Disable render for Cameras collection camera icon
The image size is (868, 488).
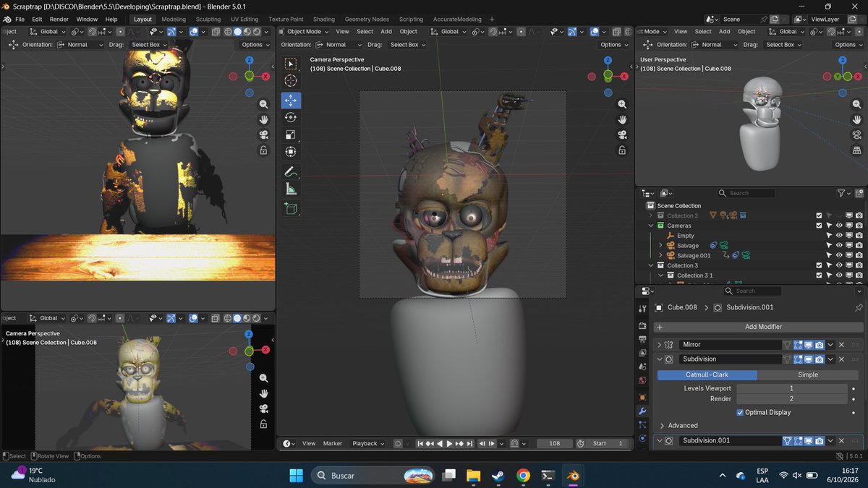point(859,226)
